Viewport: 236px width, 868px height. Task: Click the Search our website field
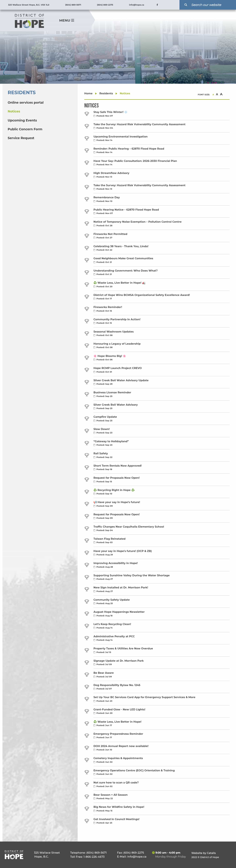click(209, 5)
